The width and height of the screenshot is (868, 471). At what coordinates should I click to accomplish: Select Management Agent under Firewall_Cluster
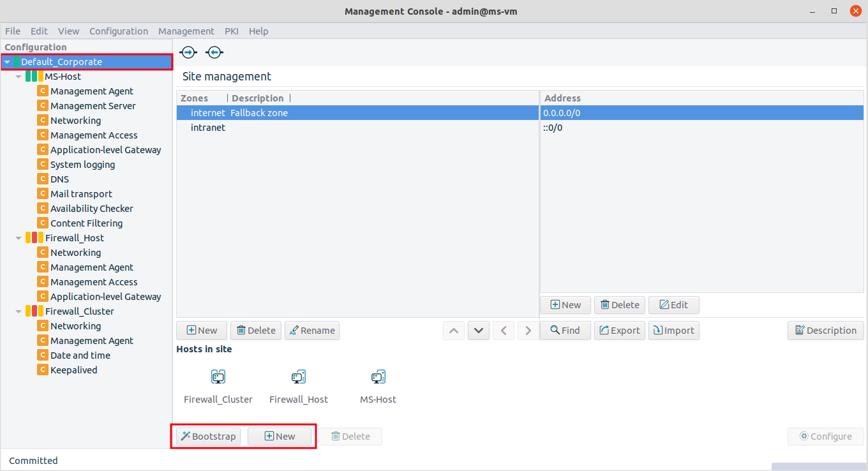click(x=92, y=341)
